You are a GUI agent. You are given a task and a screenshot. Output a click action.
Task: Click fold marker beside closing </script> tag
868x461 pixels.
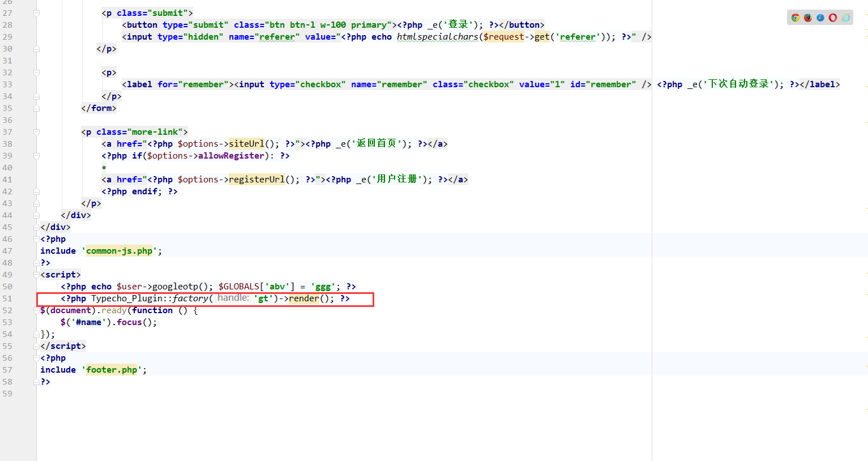coord(36,346)
